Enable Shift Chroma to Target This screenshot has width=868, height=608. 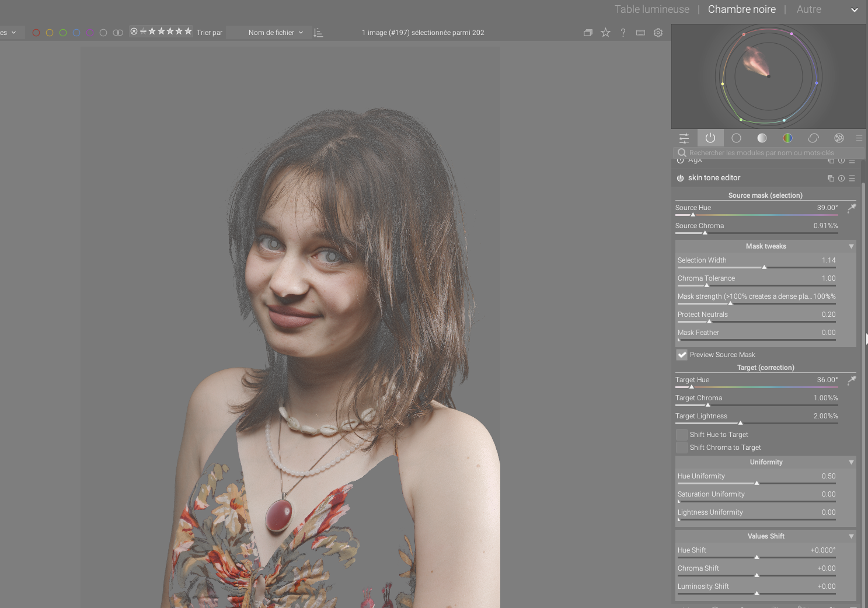(682, 448)
